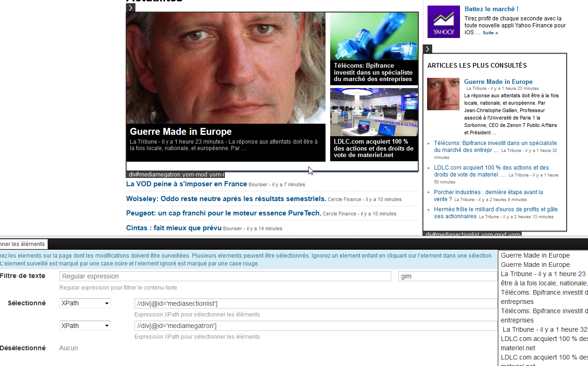Edit the mediasectionlist XPath expression field
This screenshot has width=588, height=366.
[316, 303]
